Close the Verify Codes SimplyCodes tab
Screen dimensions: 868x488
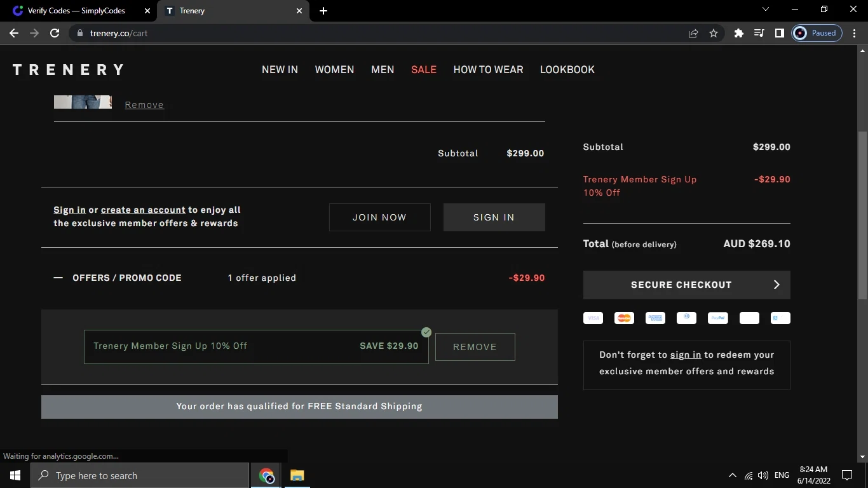[147, 11]
